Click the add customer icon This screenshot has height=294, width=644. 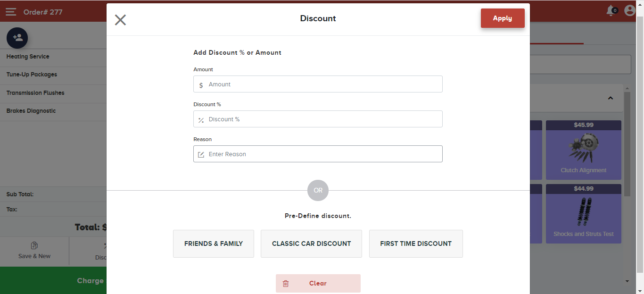(x=17, y=38)
